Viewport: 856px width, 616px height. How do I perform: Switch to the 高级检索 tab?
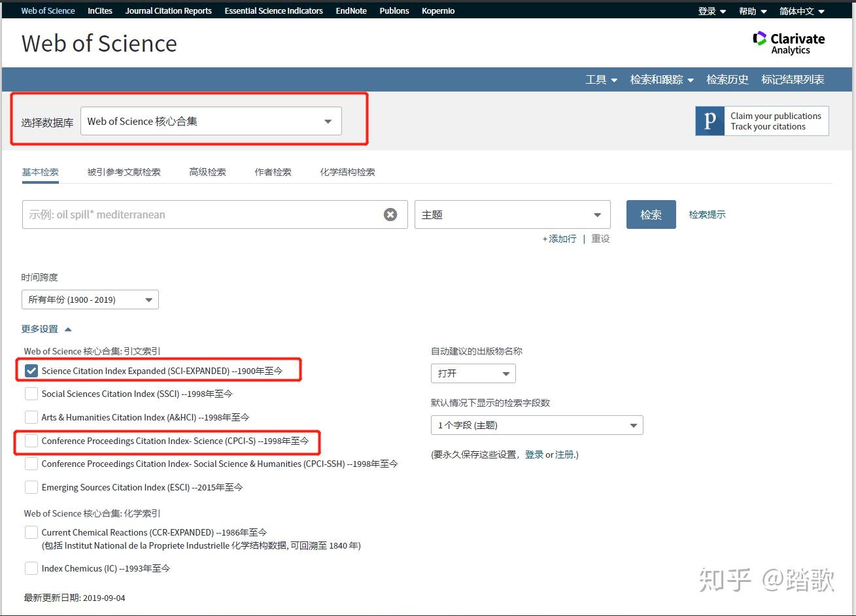(207, 171)
